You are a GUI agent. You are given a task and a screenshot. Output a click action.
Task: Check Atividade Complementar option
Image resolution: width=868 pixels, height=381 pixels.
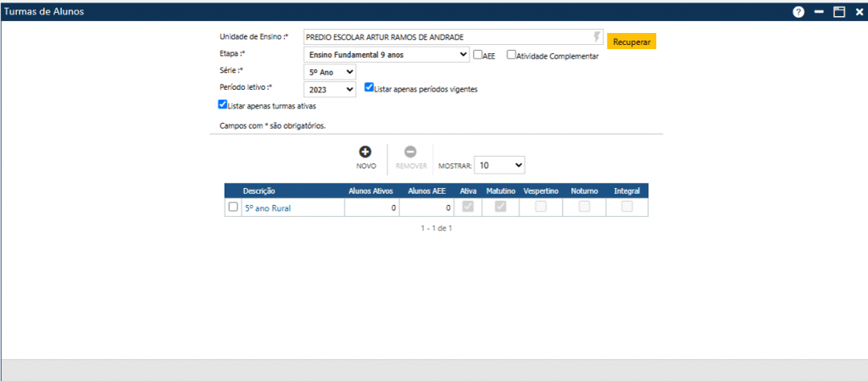pyautogui.click(x=511, y=55)
